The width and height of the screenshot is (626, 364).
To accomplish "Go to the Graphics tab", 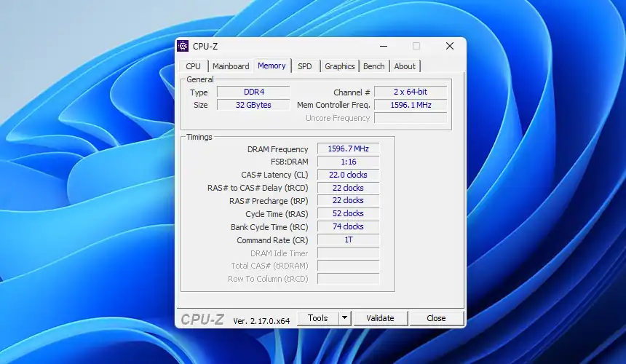I will click(x=339, y=66).
